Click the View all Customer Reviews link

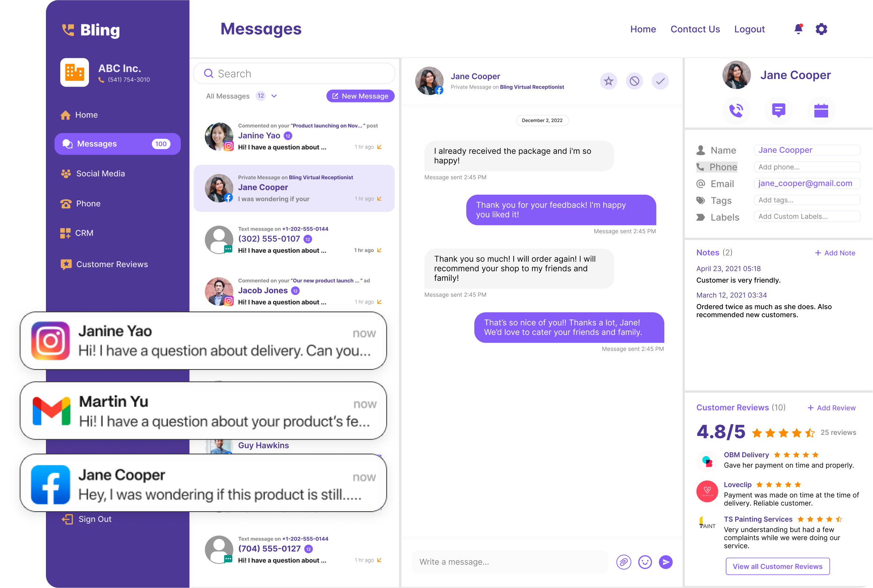[x=776, y=566]
